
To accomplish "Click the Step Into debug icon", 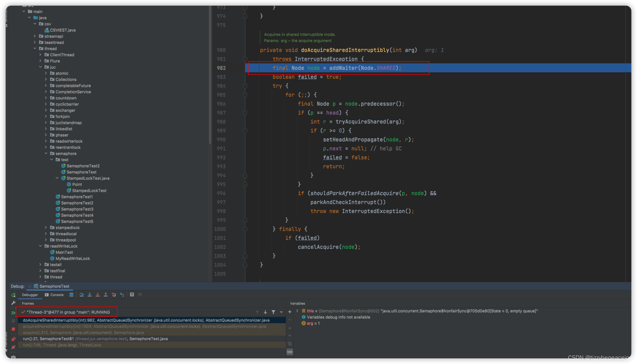I will point(90,295).
